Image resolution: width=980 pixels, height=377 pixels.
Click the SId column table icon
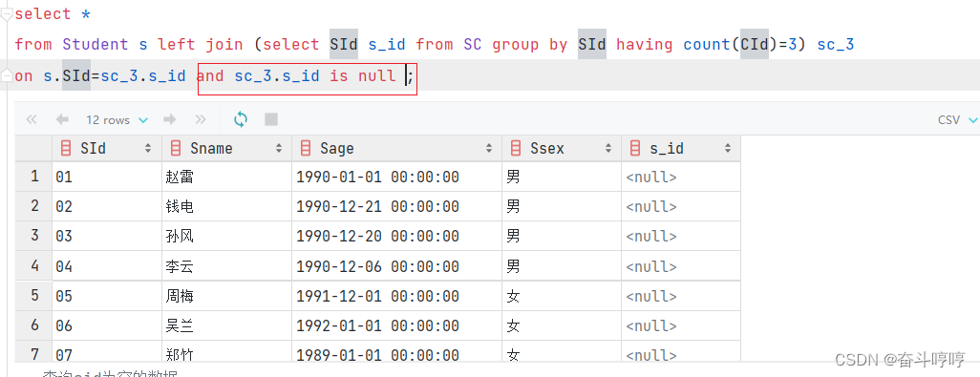(x=66, y=149)
